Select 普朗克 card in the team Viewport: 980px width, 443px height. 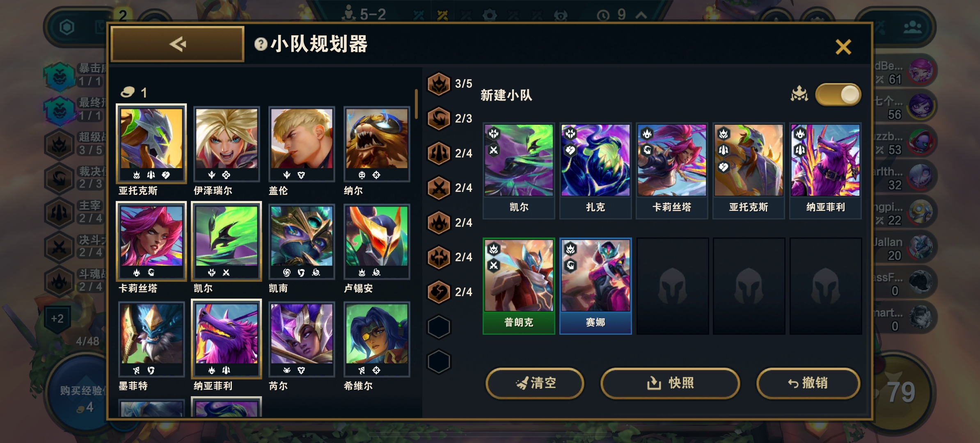tap(519, 286)
